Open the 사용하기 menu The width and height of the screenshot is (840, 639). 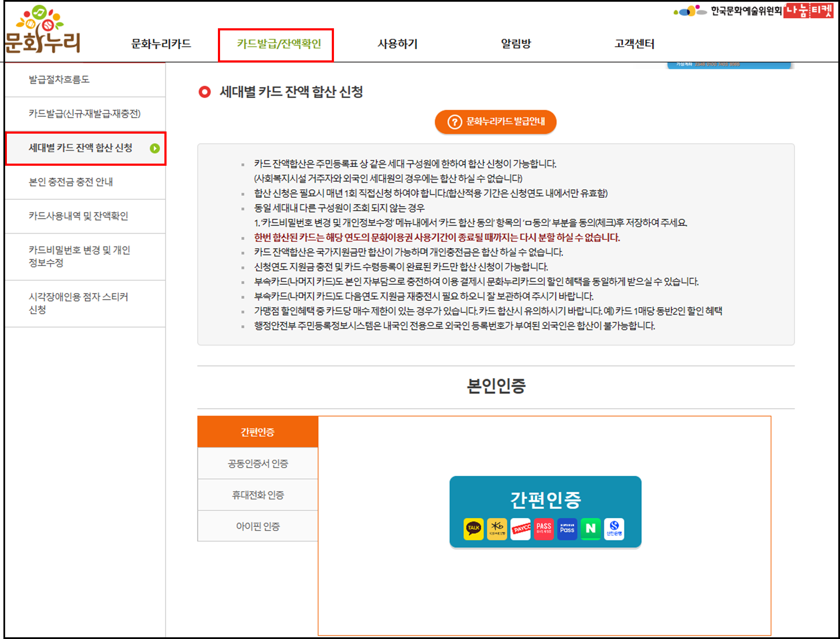click(x=397, y=44)
